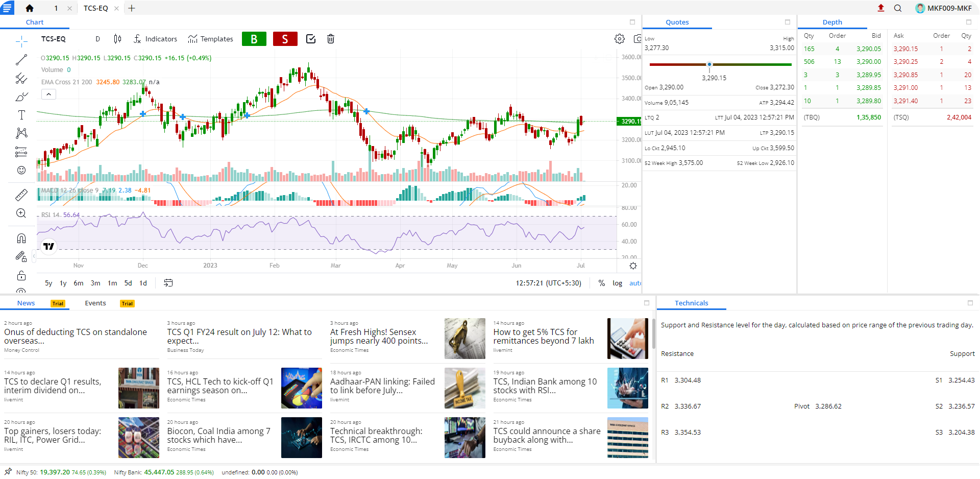Activate the zoom in tool
This screenshot has width=980, height=479.
pyautogui.click(x=21, y=213)
